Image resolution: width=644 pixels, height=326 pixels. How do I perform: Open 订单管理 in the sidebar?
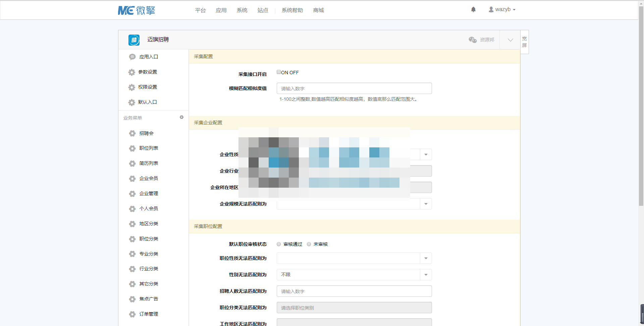pos(149,314)
